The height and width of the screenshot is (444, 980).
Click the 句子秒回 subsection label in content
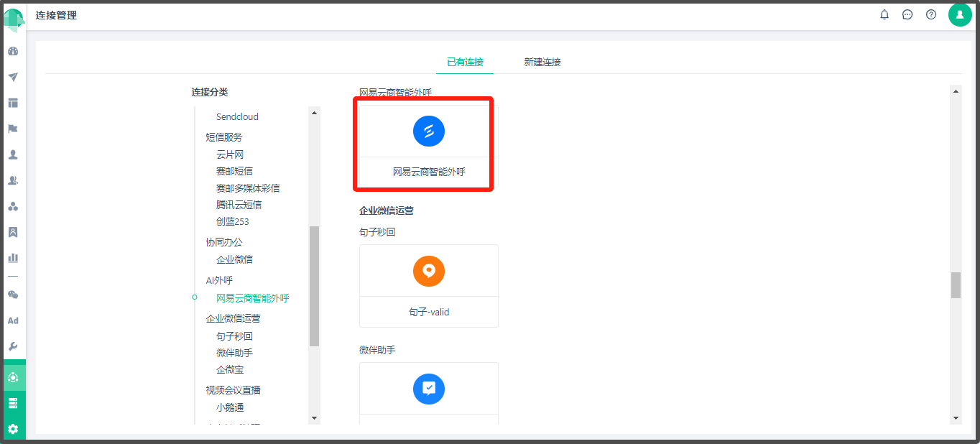[x=377, y=232]
